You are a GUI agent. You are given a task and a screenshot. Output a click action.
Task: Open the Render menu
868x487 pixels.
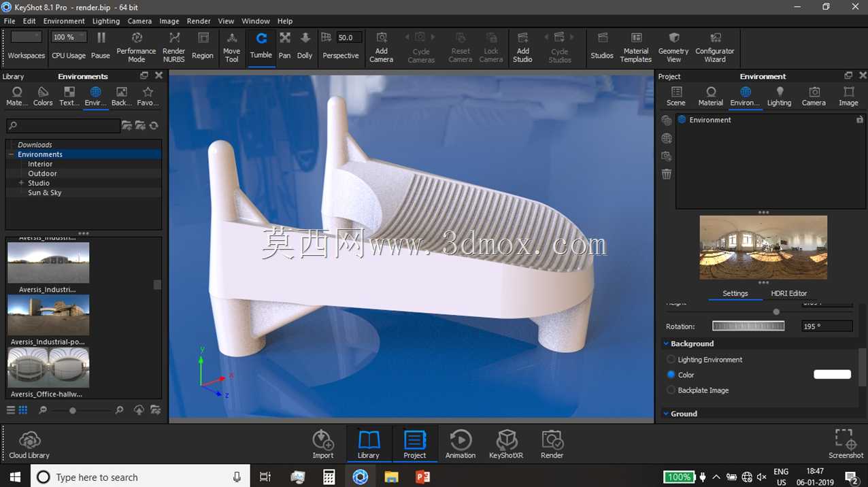pyautogui.click(x=199, y=21)
